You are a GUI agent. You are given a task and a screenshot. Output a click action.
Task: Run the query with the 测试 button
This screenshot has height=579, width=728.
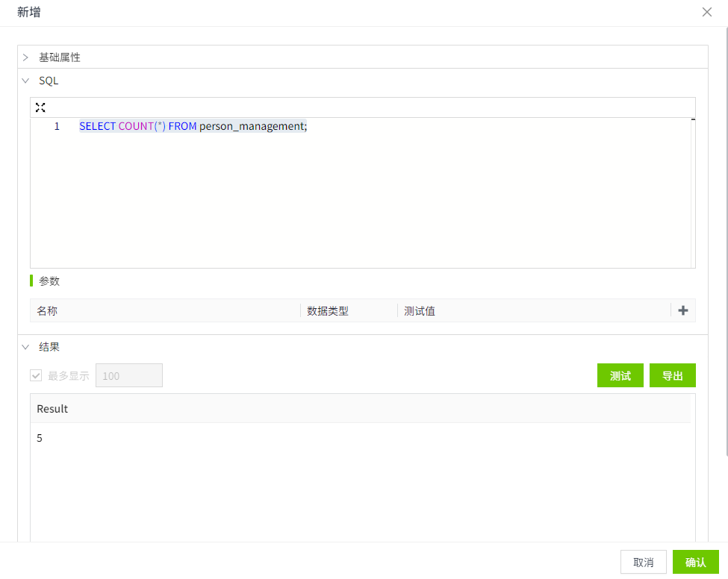(620, 375)
